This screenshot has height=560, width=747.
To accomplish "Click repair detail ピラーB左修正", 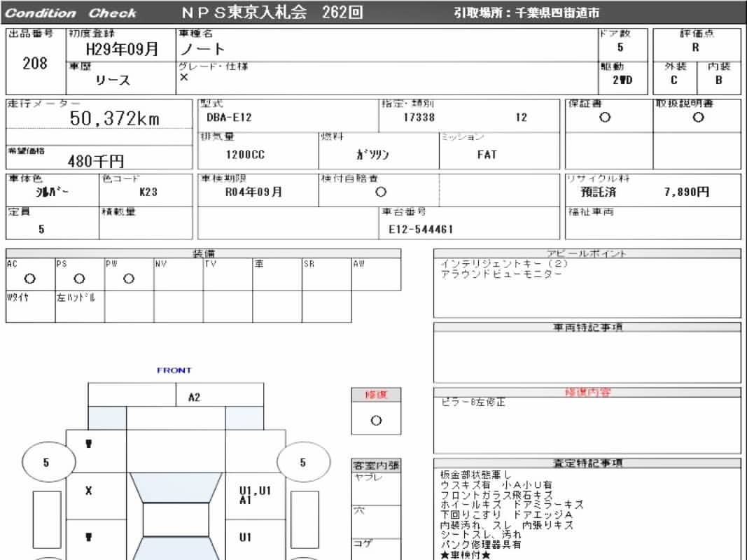I will 473,402.
